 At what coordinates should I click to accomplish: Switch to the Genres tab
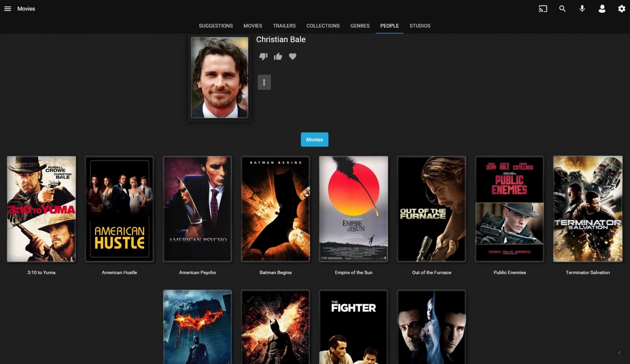[360, 26]
